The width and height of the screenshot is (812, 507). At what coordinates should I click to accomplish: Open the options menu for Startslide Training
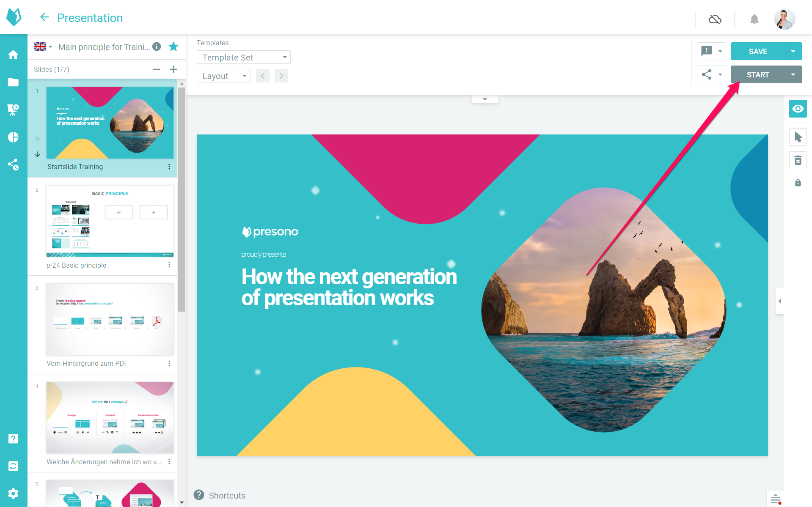tap(169, 167)
